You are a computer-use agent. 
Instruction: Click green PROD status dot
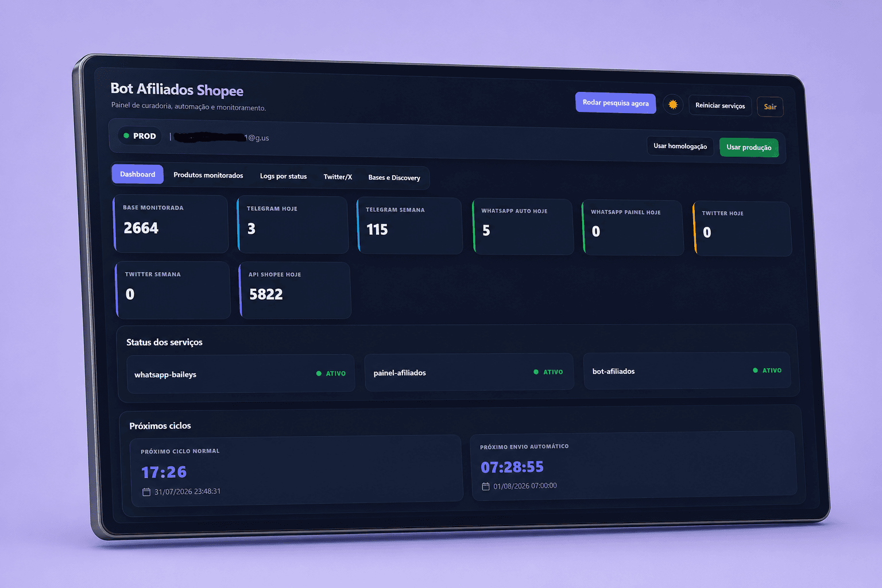coord(126,136)
